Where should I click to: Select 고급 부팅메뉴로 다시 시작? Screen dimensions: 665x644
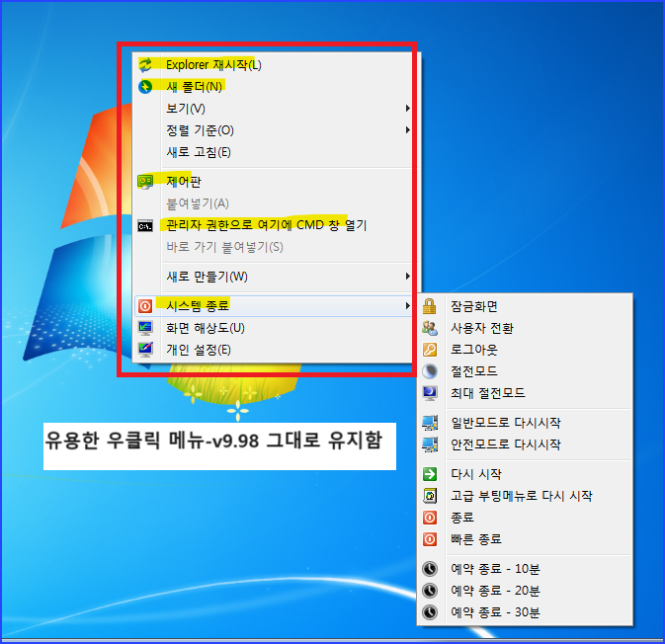click(525, 496)
